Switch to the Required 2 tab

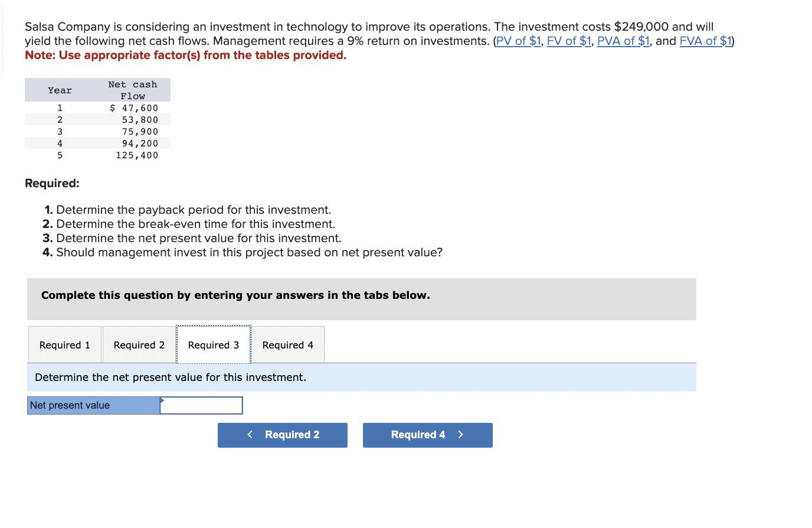(139, 345)
